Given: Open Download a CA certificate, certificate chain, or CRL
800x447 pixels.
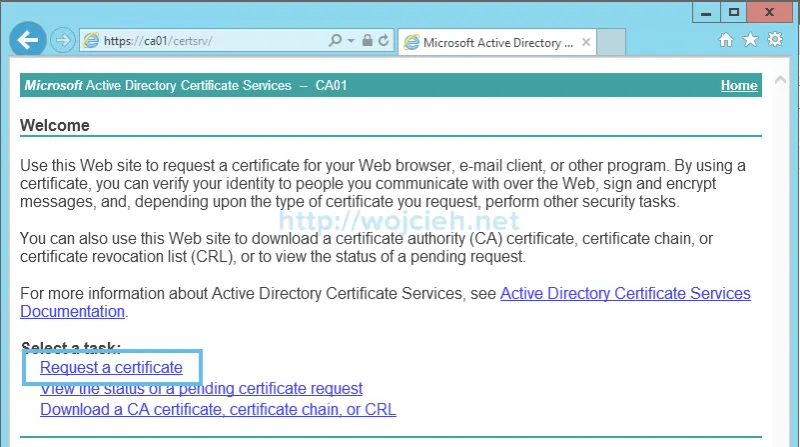Looking at the screenshot, I should [x=218, y=409].
